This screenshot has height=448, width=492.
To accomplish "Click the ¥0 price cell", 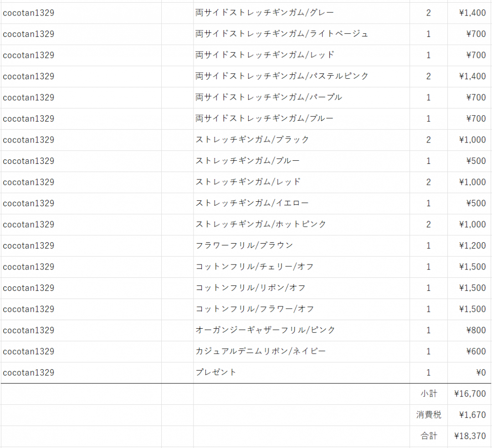I will coord(470,372).
